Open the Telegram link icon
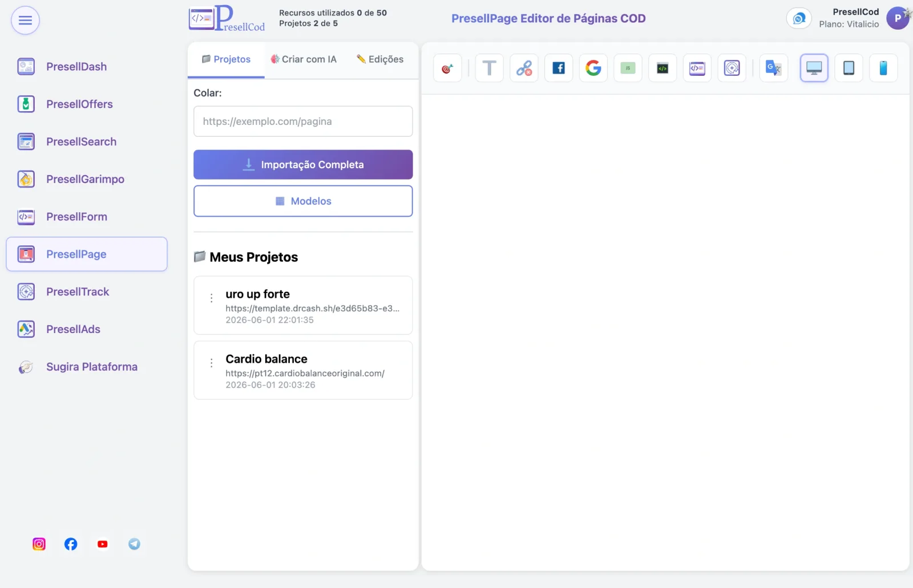The image size is (913, 588). 134,544
